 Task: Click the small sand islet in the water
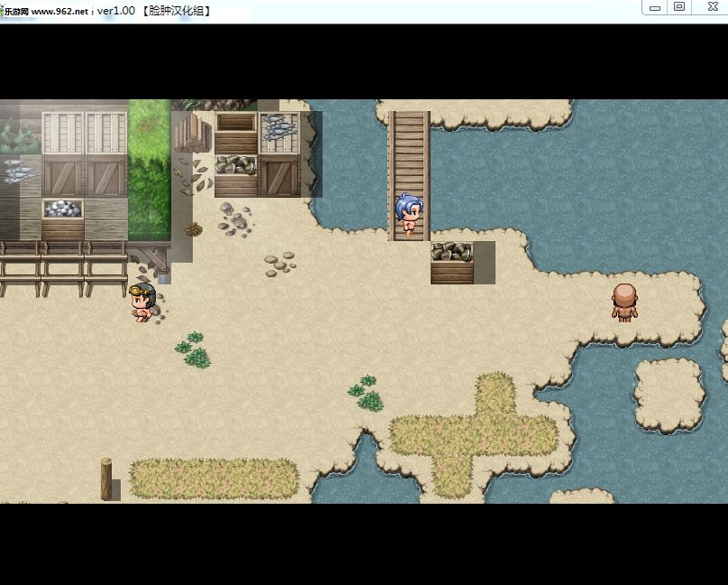tap(669, 395)
